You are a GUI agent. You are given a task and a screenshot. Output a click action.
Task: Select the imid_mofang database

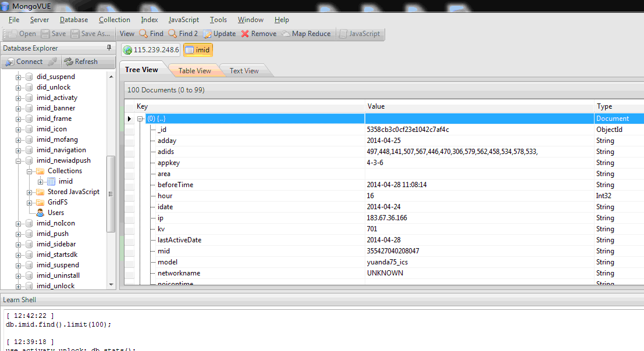click(x=56, y=139)
